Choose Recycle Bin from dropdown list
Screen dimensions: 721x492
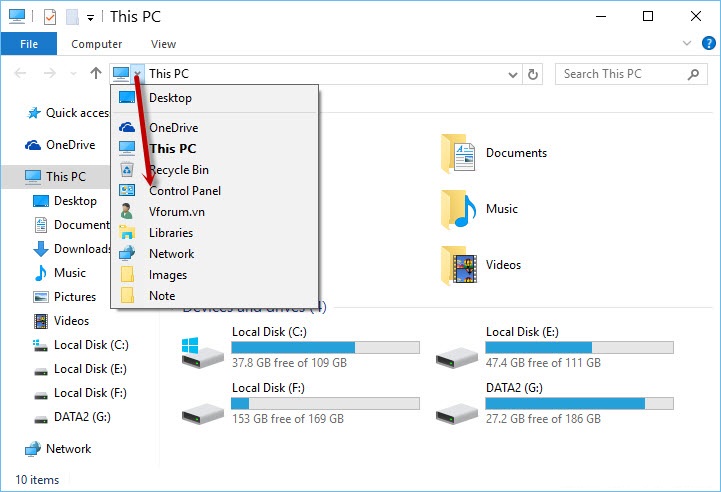click(214, 170)
